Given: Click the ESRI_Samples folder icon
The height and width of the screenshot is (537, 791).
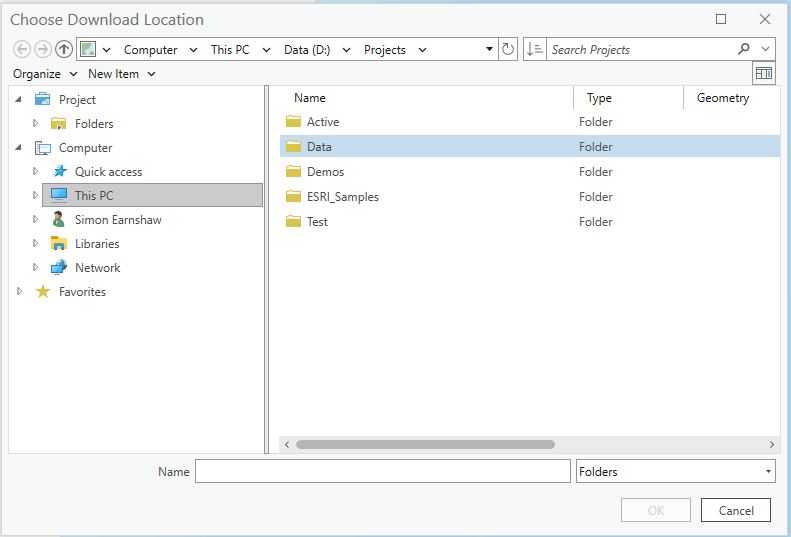Looking at the screenshot, I should [293, 196].
